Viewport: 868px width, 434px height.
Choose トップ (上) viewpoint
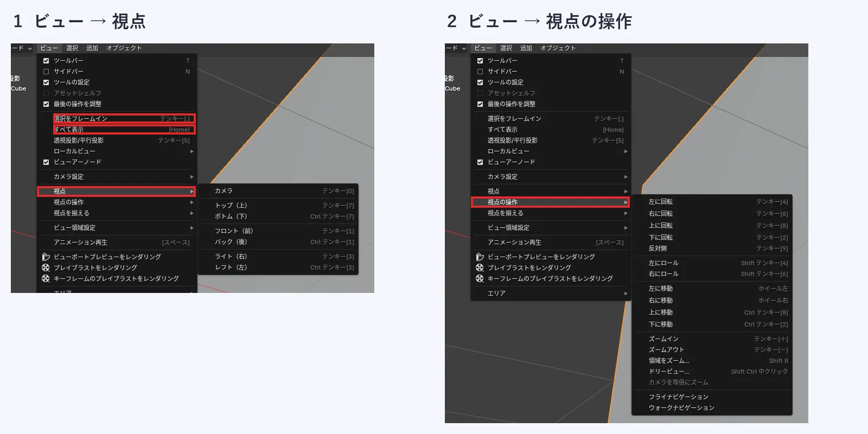pyautogui.click(x=278, y=206)
